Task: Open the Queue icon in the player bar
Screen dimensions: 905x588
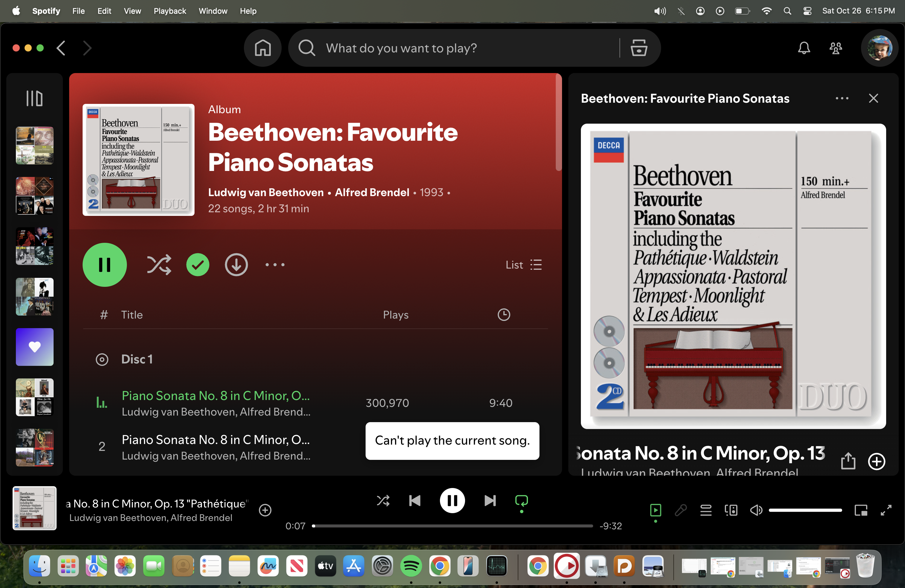Action: pos(706,510)
